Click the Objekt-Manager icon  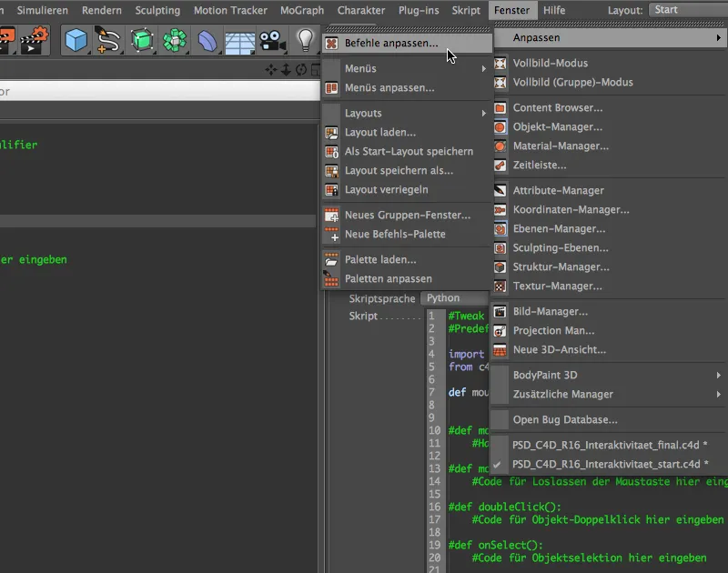tap(500, 126)
